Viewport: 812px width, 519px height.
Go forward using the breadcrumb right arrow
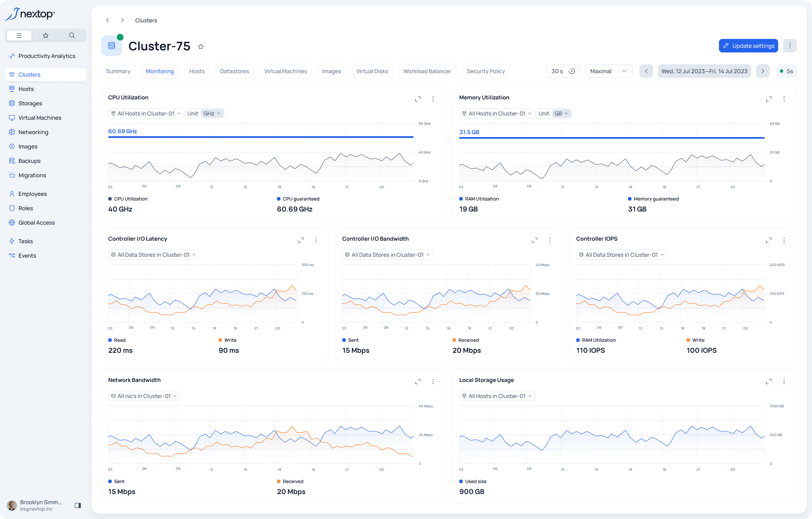[123, 20]
